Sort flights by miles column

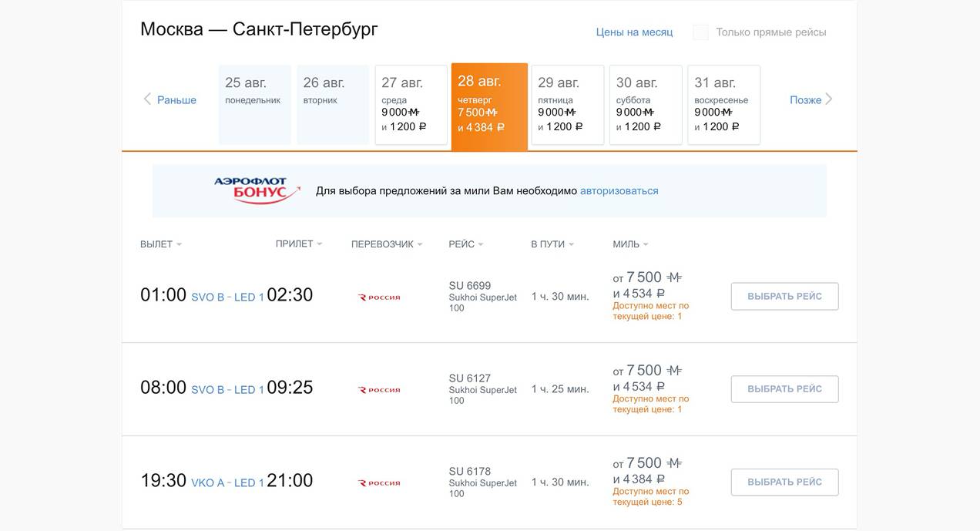(630, 244)
